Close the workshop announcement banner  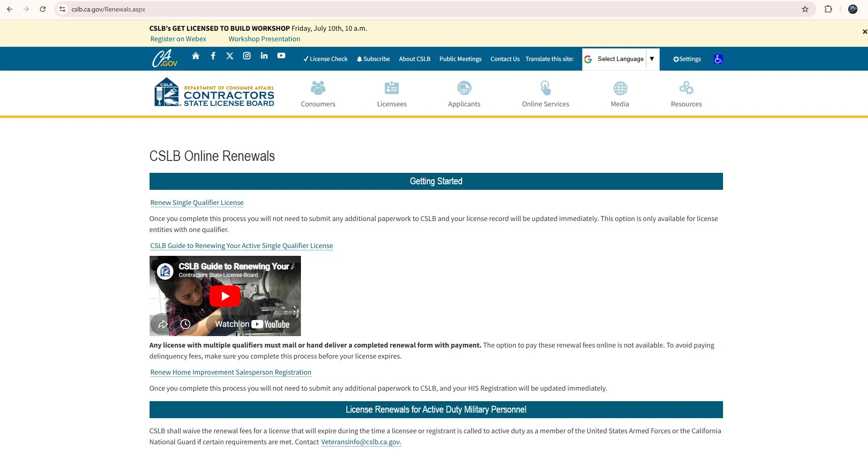click(x=864, y=32)
